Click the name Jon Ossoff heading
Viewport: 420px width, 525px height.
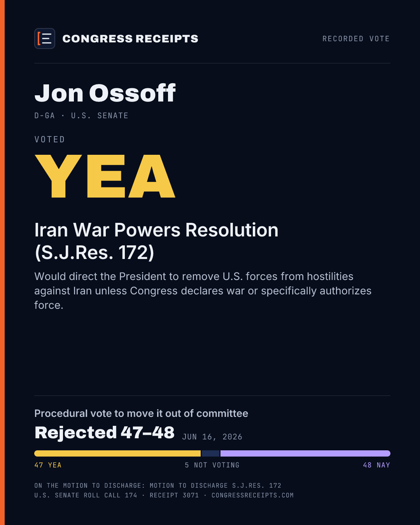[105, 93]
